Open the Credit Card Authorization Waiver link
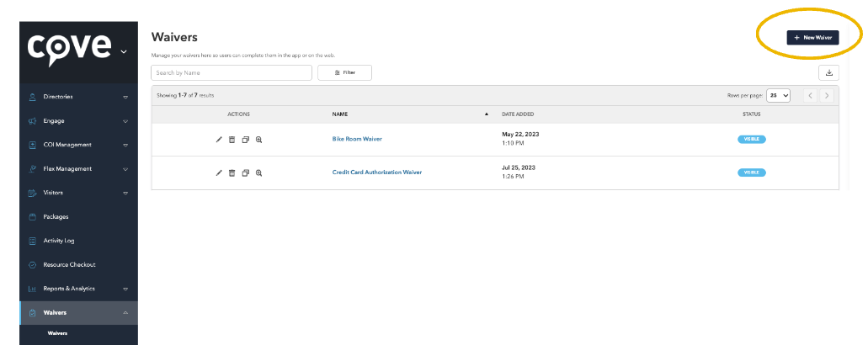This screenshot has width=868, height=345. [377, 172]
